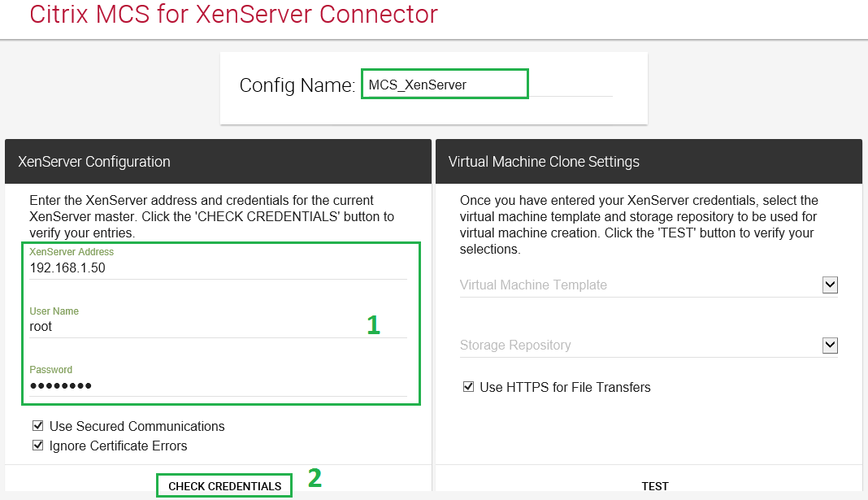Disable Use Secured Communications checkbox
This screenshot has height=500, width=868.
click(x=38, y=426)
